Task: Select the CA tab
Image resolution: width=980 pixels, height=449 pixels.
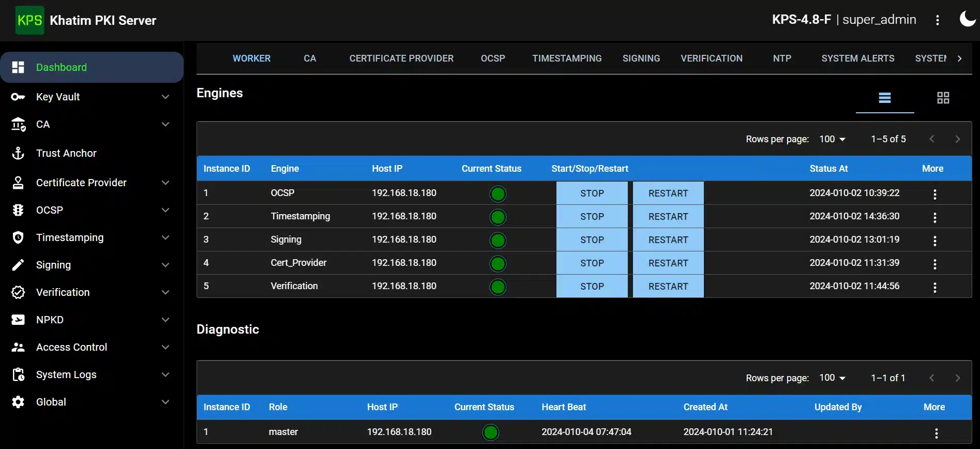Action: coord(310,58)
